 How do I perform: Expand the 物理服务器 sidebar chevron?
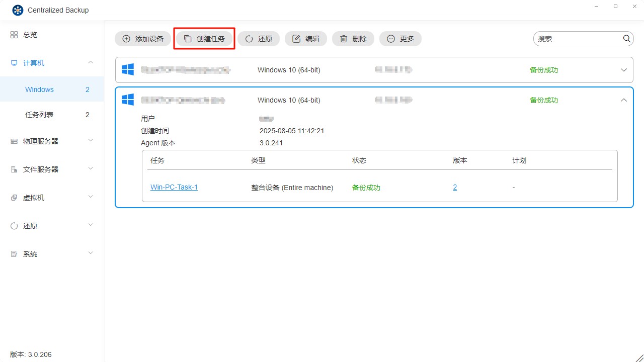[x=91, y=141]
